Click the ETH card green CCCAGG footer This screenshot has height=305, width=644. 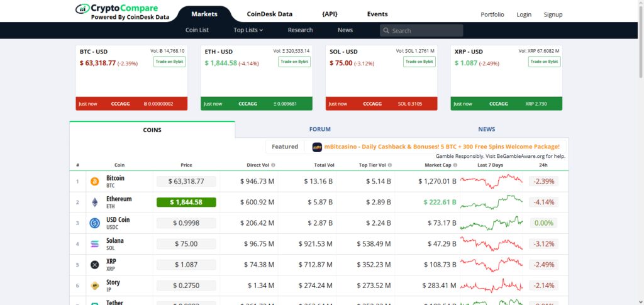(257, 104)
